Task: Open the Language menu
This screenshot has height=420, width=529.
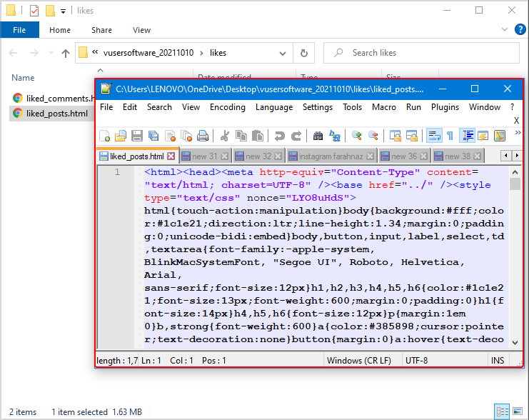Action: 274,107
